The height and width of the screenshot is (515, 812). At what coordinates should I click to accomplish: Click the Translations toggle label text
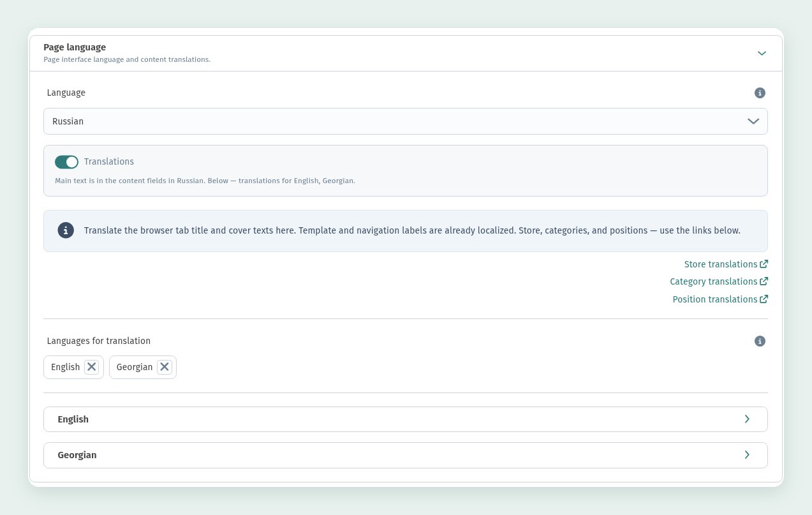coord(109,162)
